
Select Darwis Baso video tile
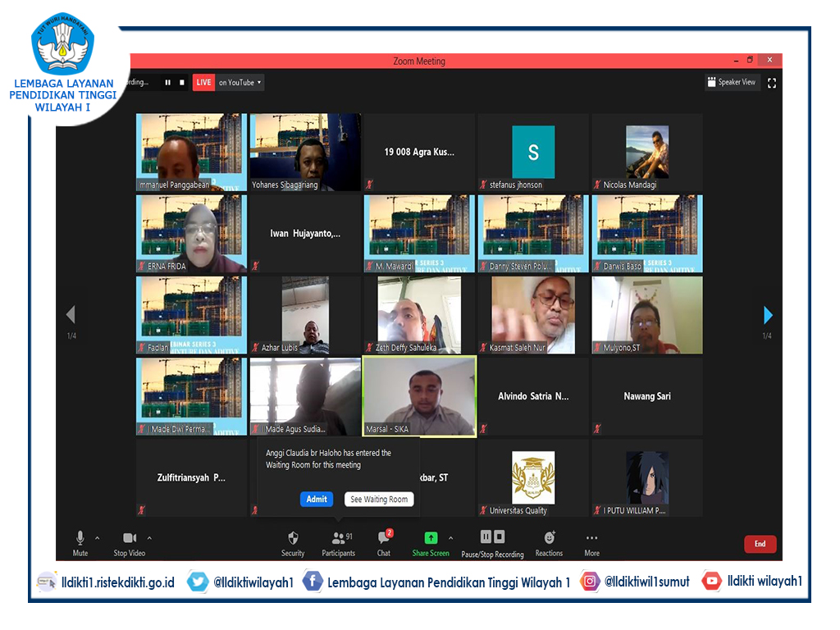(647, 234)
